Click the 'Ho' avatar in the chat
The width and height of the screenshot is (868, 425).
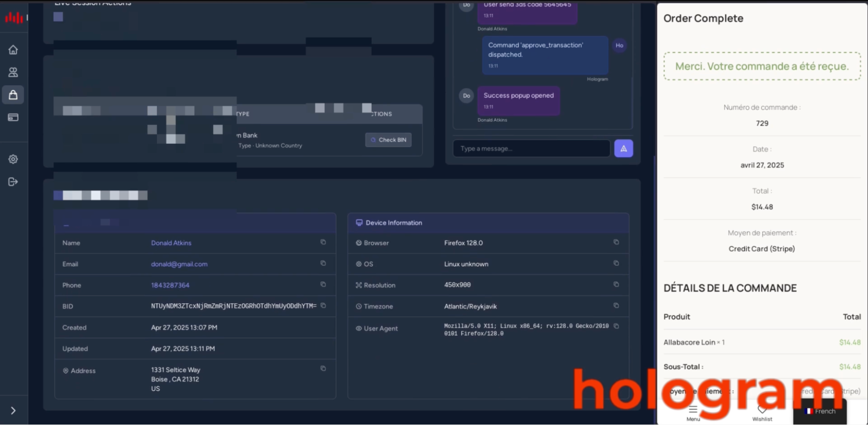[x=619, y=45]
